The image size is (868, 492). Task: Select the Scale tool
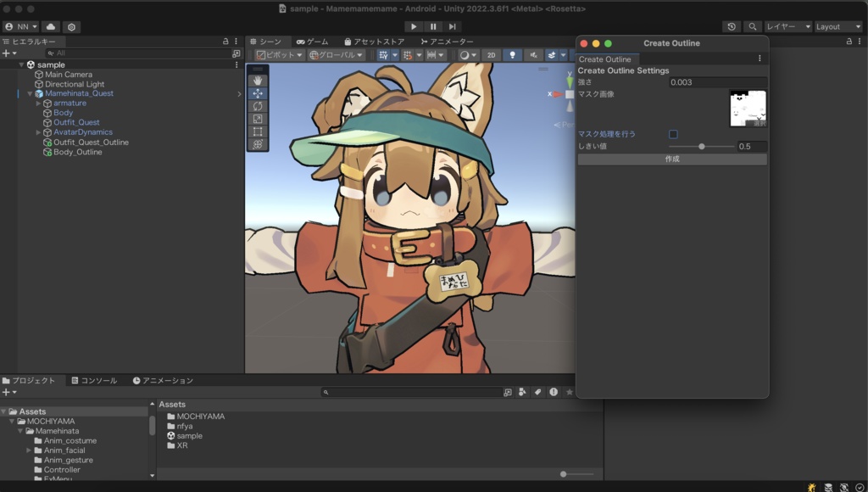tap(258, 119)
